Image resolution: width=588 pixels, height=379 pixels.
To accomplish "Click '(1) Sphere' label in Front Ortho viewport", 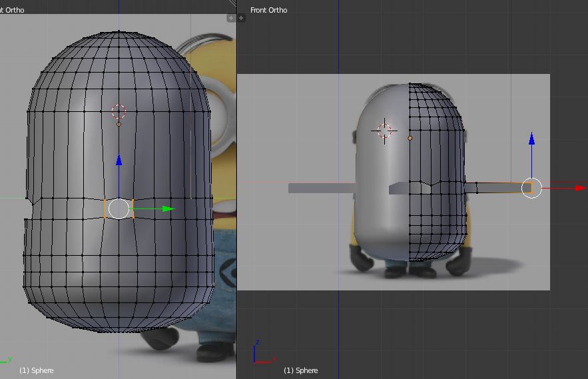I will point(301,370).
